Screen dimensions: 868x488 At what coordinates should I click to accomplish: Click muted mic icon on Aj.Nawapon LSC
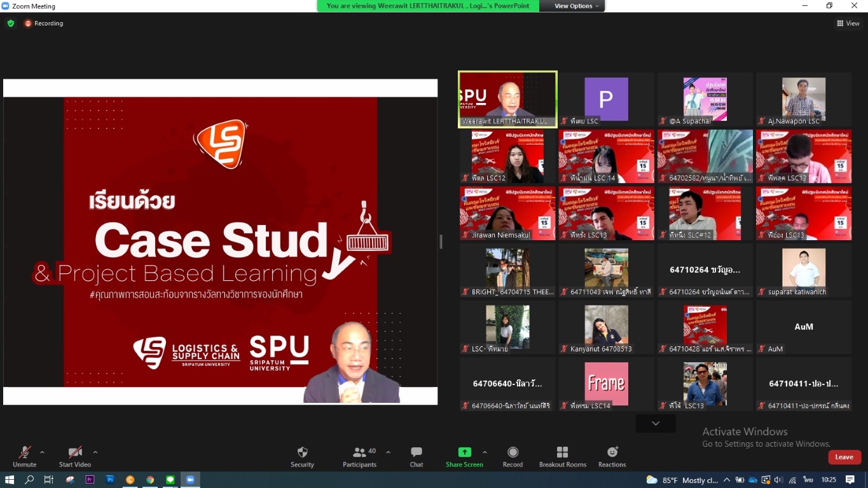(762, 121)
